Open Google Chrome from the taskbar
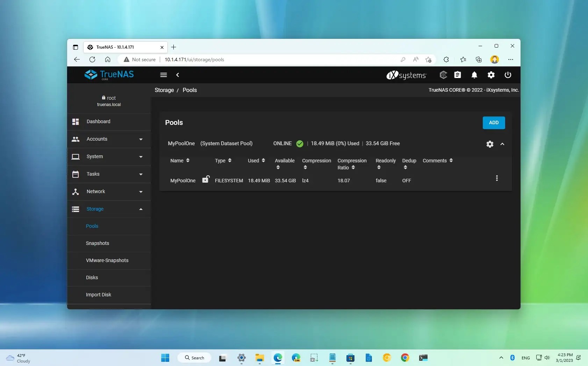The image size is (588, 366). (x=404, y=358)
